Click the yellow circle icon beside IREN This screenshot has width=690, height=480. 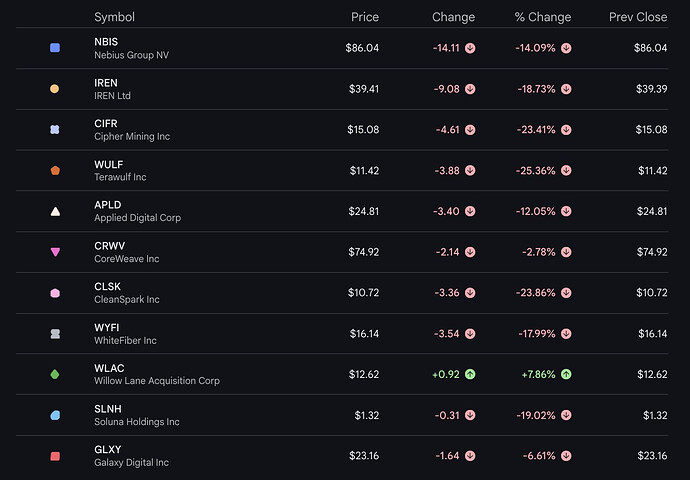[55, 89]
